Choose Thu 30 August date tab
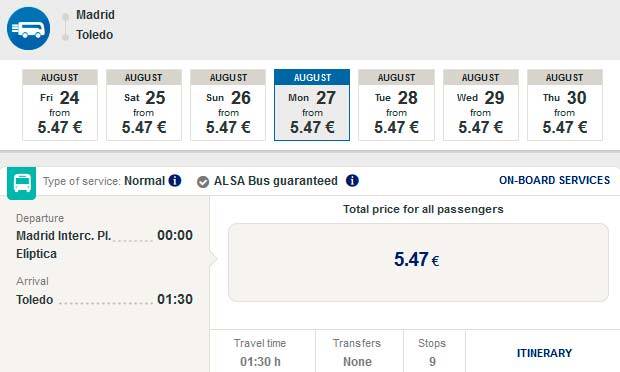 (x=565, y=105)
